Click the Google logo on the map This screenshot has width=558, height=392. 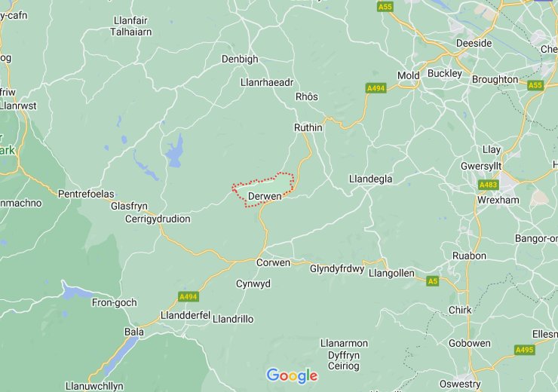tap(292, 376)
